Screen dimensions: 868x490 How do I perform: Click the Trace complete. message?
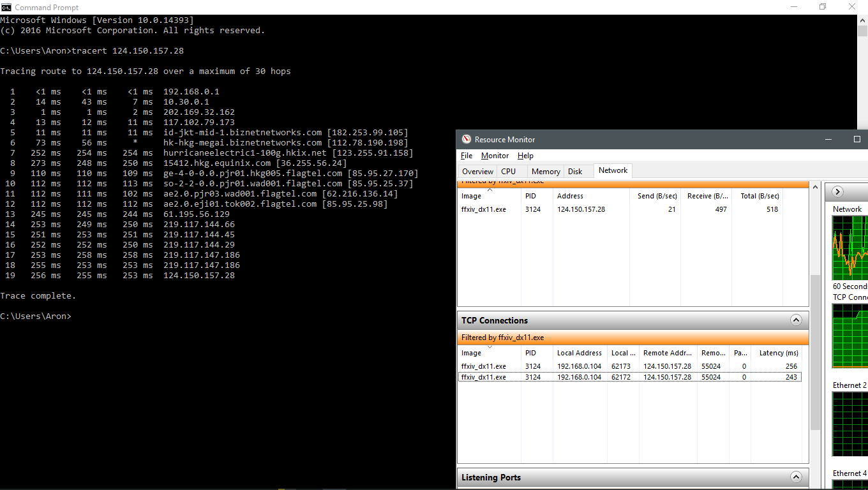coord(38,296)
